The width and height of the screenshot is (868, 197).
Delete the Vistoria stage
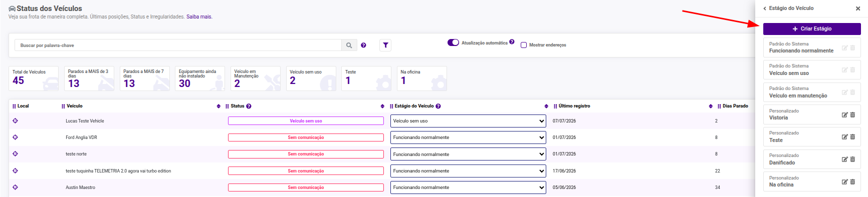pos(852,114)
